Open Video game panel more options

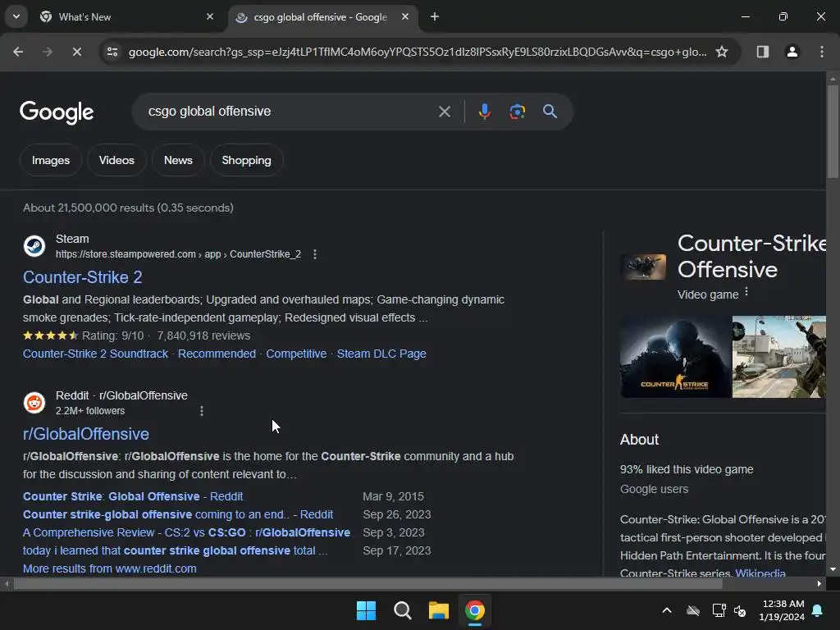tap(746, 293)
